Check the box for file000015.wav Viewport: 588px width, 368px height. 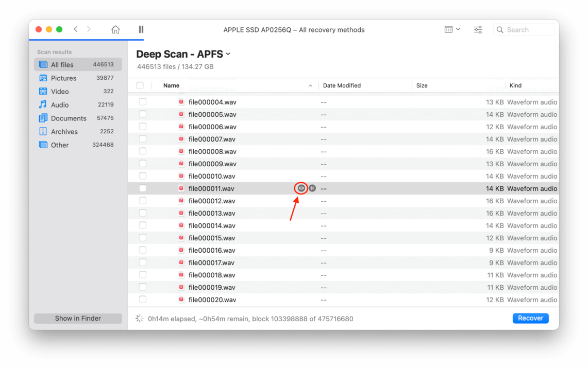pos(143,238)
